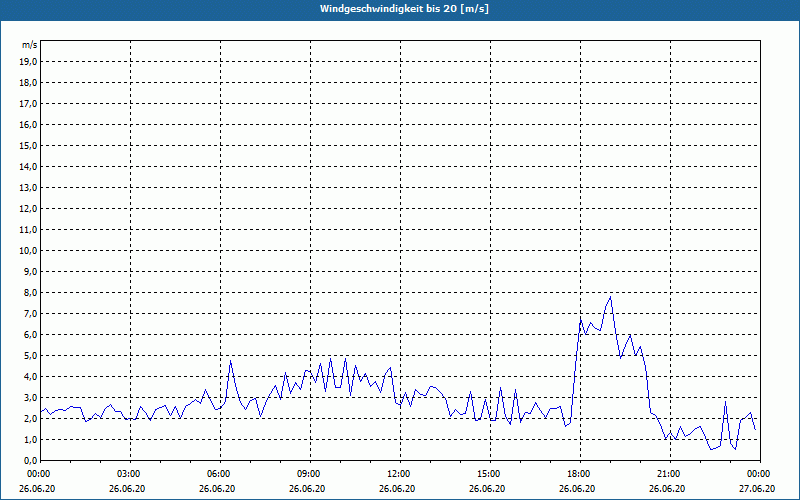Pick the '14,0' y-axis label

click(28, 166)
